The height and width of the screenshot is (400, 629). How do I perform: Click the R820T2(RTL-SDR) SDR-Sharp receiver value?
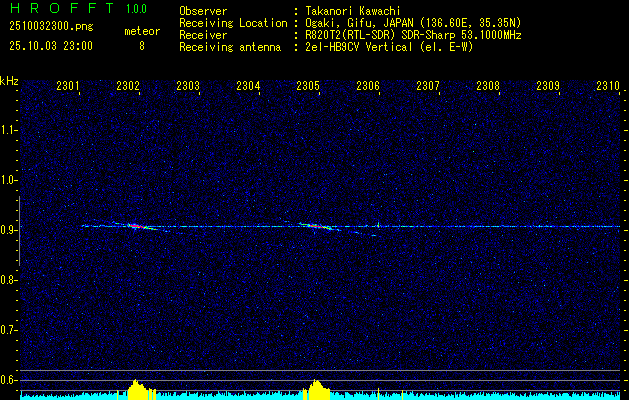(413, 35)
